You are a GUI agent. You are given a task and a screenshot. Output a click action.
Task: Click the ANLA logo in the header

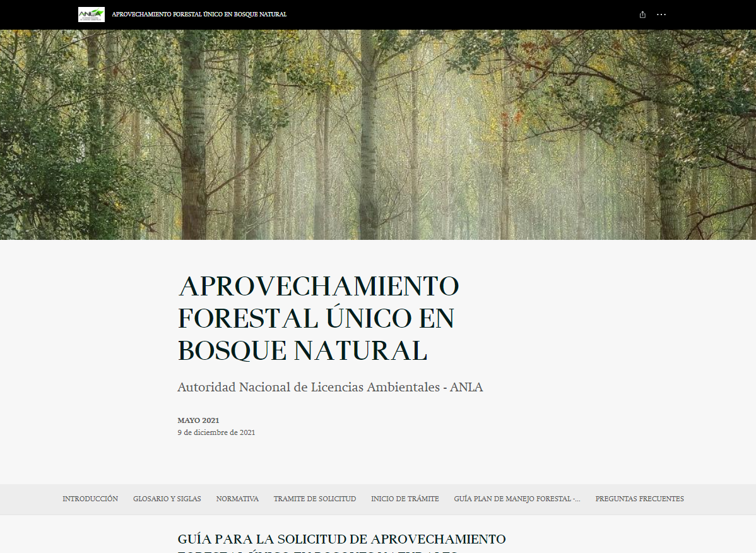[91, 15]
